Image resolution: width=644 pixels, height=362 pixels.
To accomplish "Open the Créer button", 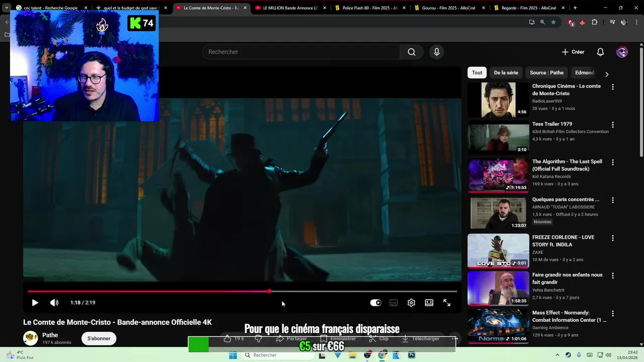I will (x=573, y=52).
